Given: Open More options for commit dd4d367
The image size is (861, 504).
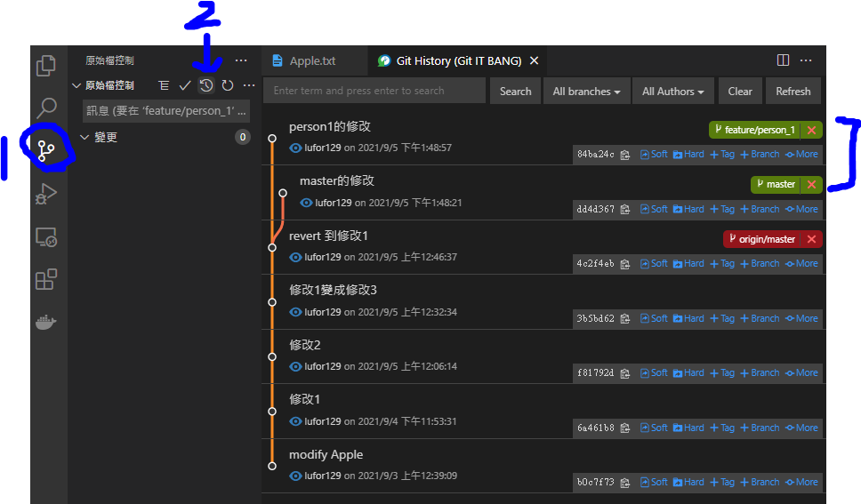Looking at the screenshot, I should (x=801, y=209).
